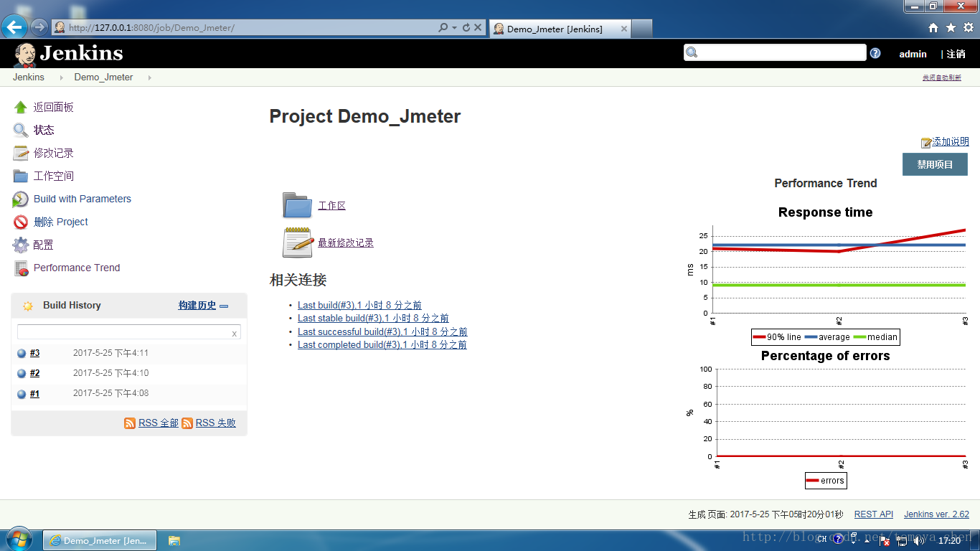
Task: Expand the Demo_Jmeter breadcrumb arrow menu
Action: coord(149,77)
